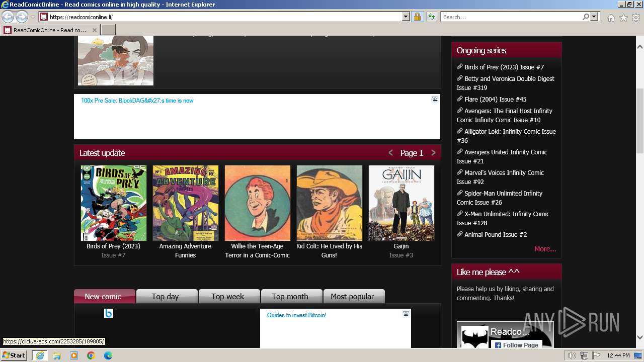This screenshot has height=362, width=644.
Task: Switch to the Top day tab
Action: coord(167,296)
